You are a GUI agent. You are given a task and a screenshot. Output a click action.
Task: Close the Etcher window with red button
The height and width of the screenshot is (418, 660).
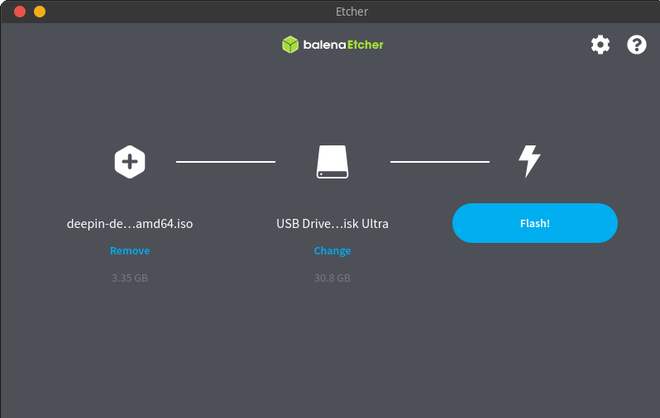tap(20, 11)
